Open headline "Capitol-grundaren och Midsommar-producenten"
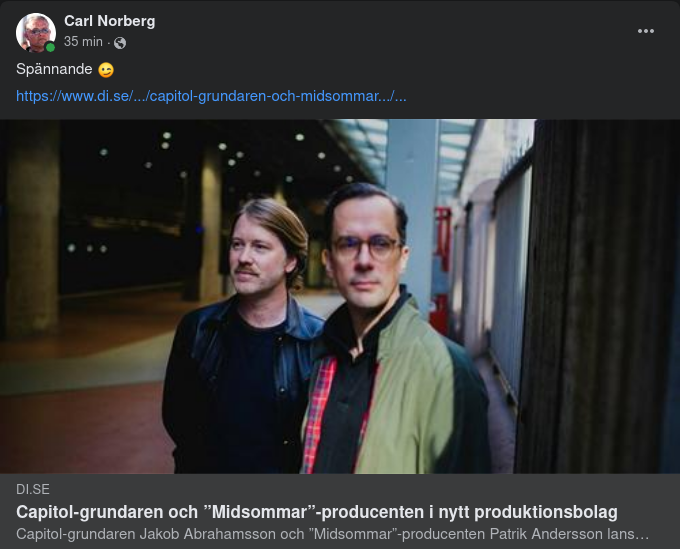This screenshot has width=680, height=549. pos(317,512)
